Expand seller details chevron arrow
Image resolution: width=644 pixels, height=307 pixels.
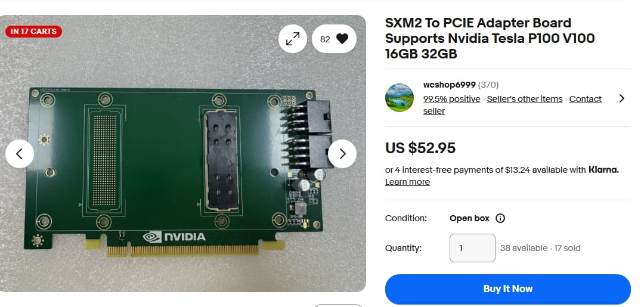coord(621,98)
